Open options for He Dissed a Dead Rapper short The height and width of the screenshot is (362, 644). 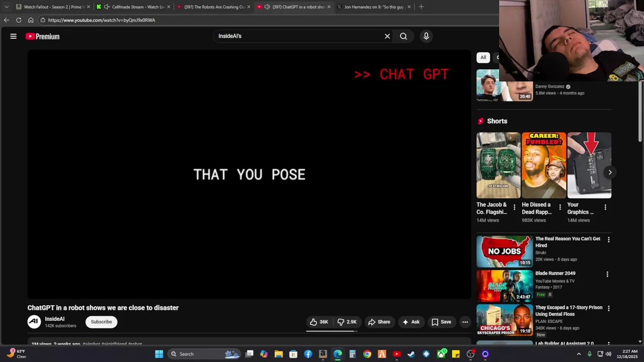(x=560, y=207)
